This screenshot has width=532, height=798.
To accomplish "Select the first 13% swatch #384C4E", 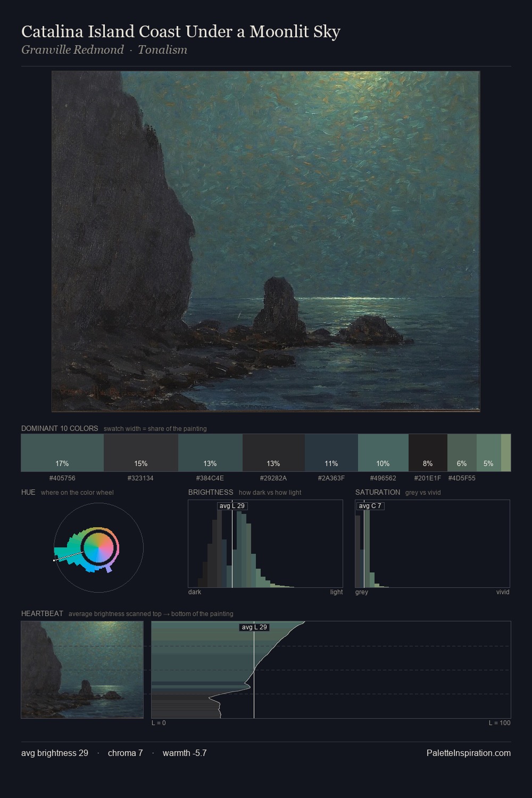I will pos(210,453).
